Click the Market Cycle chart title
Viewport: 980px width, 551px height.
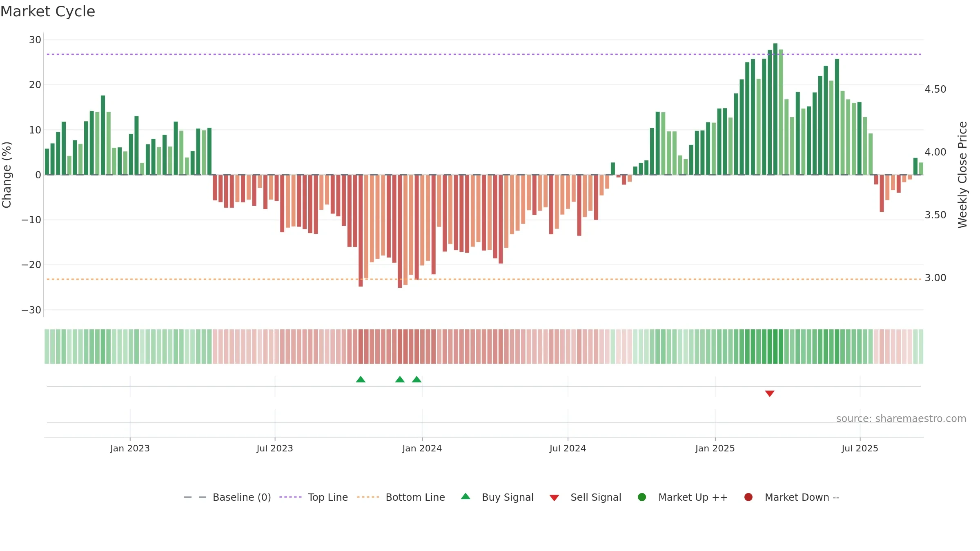(48, 11)
